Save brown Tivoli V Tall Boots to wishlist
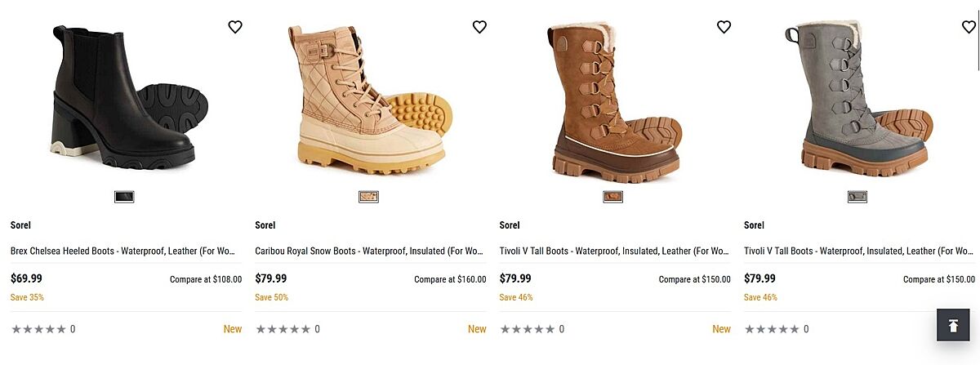The width and height of the screenshot is (980, 365). click(x=724, y=27)
